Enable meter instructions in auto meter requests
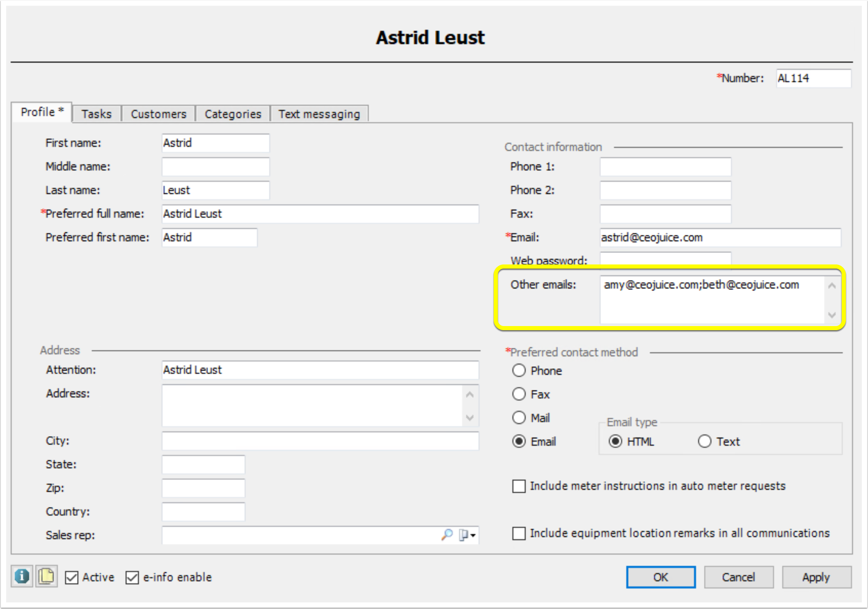The width and height of the screenshot is (868, 609). pos(519,486)
